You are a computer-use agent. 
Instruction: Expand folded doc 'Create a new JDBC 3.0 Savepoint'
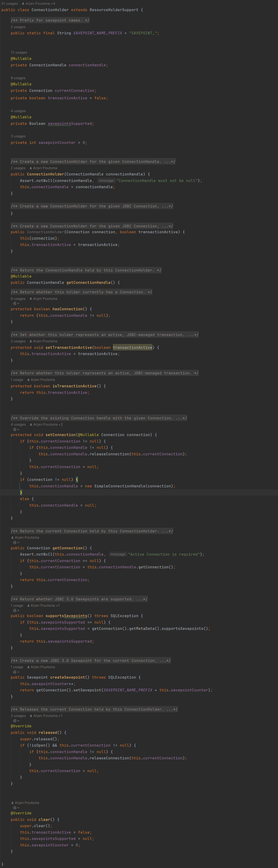pyautogui.click(x=91, y=661)
